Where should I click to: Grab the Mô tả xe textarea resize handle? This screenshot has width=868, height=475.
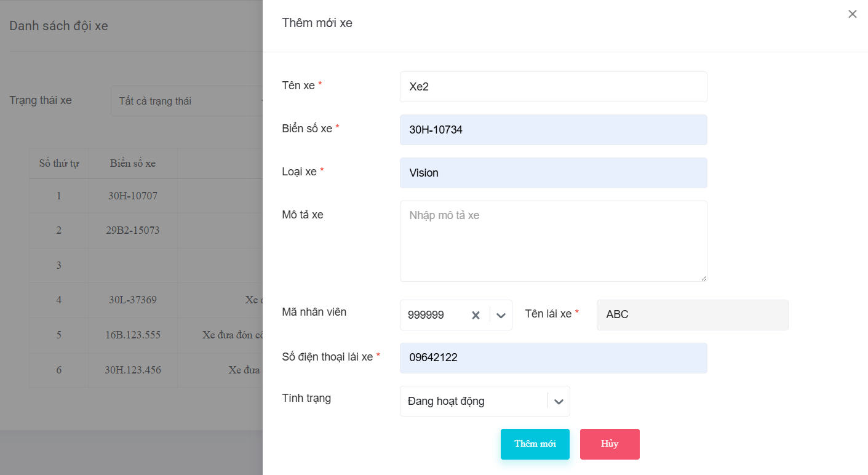[704, 278]
